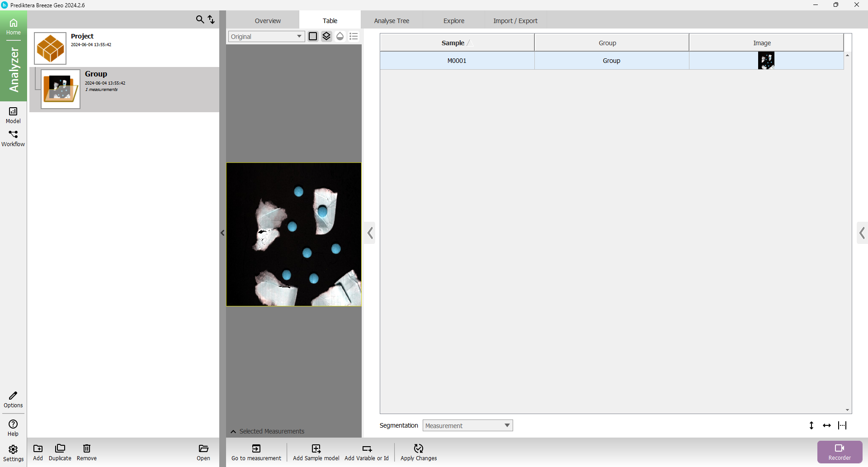Open the Original image view dropdown
This screenshot has height=467, width=868.
coord(266,37)
